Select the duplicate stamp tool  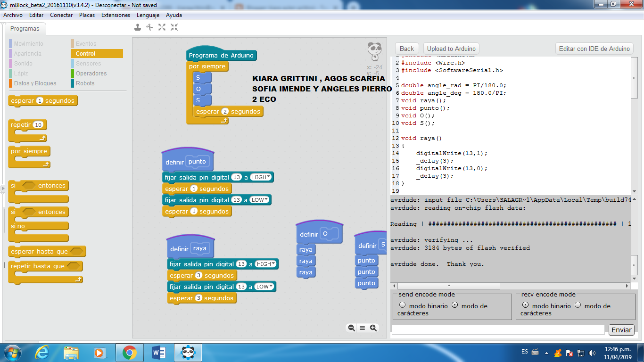[138, 27]
